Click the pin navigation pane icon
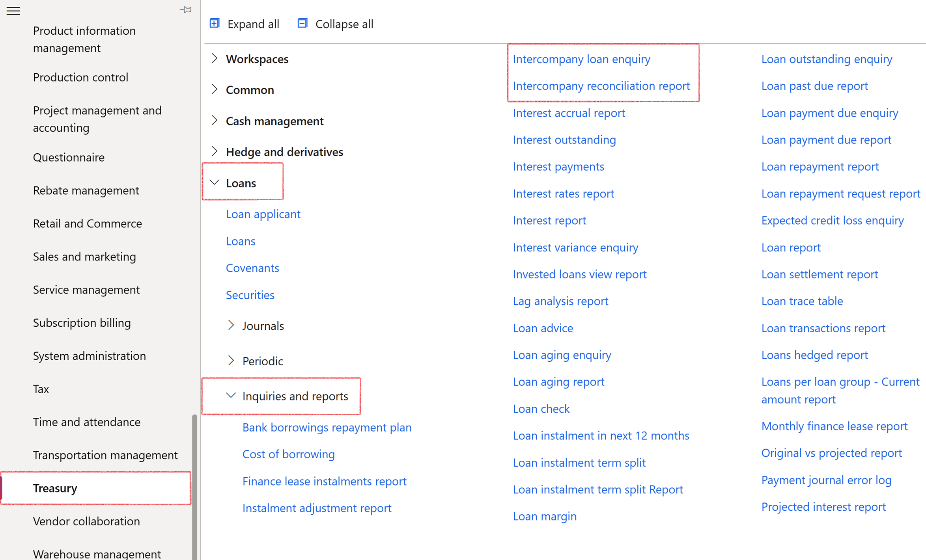The image size is (926, 560). (x=186, y=10)
